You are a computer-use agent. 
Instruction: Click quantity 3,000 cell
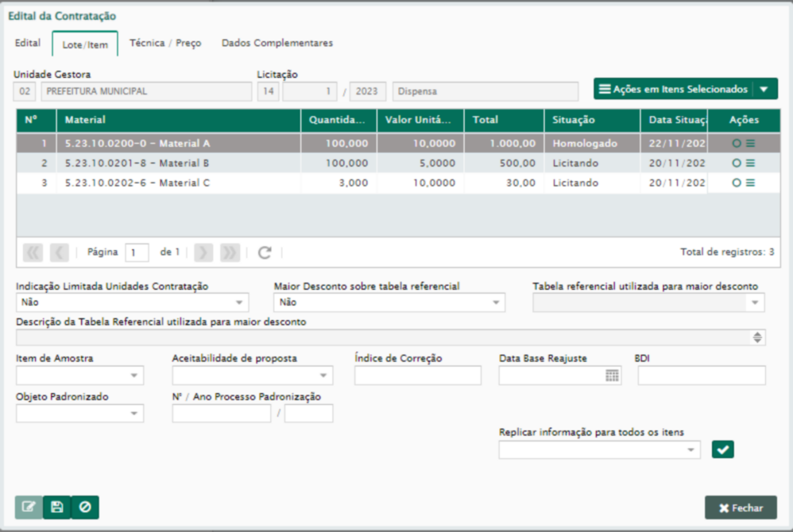tap(338, 183)
